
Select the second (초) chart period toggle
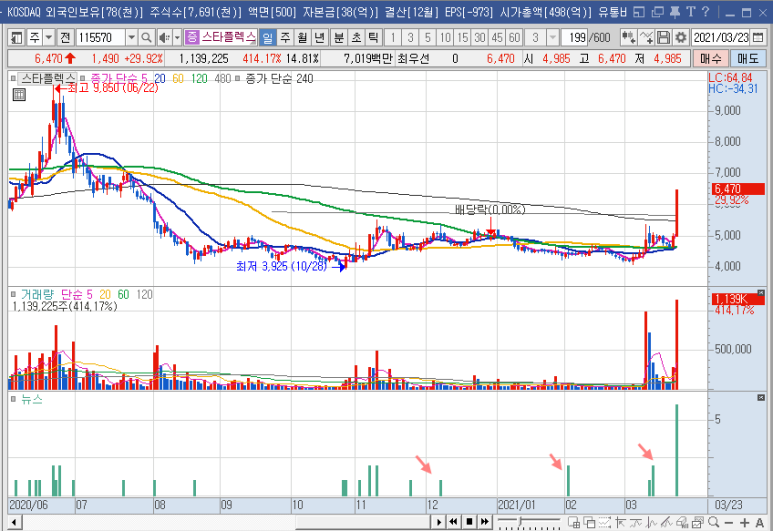point(356,37)
